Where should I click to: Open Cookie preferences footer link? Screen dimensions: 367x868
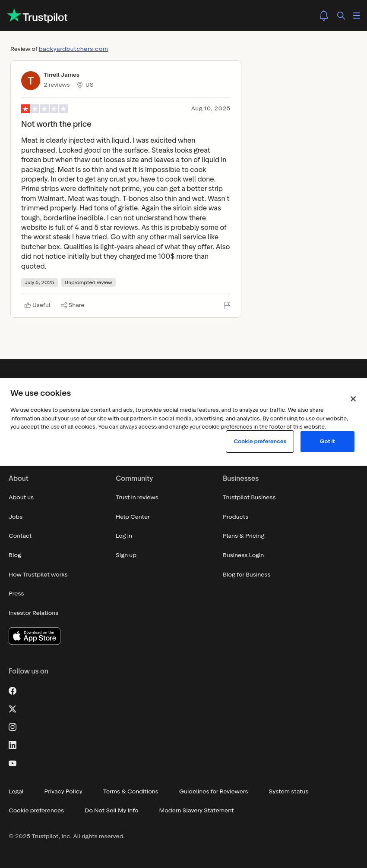pyautogui.click(x=36, y=811)
